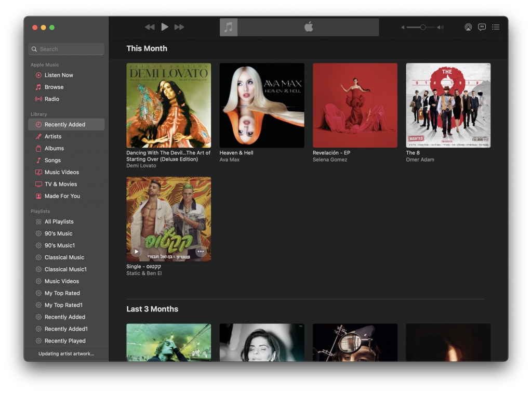Screen dimensions: 532x393
Task: Click the Revelación - EP album title
Action: point(331,153)
